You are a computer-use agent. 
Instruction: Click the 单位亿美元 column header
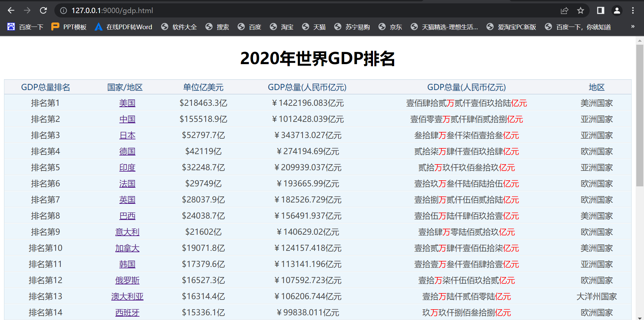203,87
